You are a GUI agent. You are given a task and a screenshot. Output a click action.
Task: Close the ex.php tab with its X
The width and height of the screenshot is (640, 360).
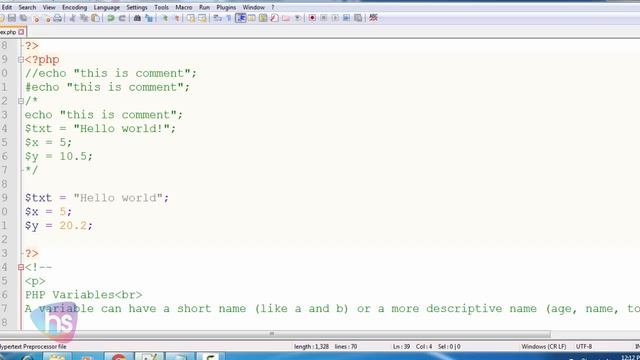point(21,32)
